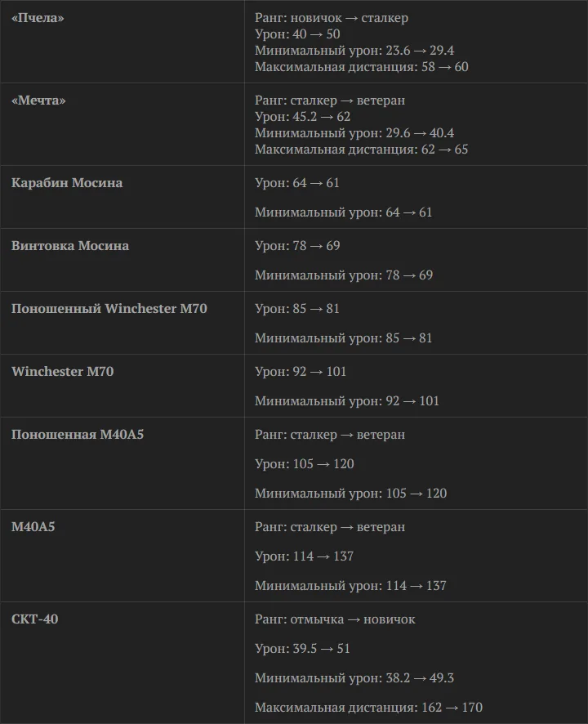Click Пчела rank line новичок → сталкер
This screenshot has height=724, width=588.
tap(332, 18)
